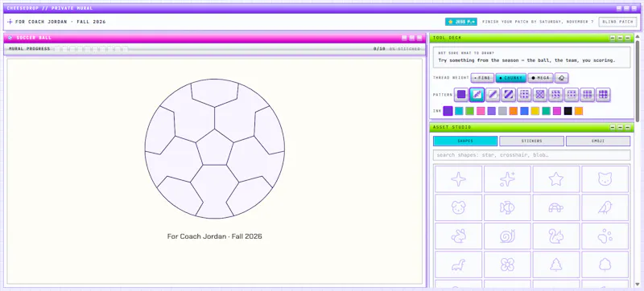Add the star shape asset

(x=555, y=179)
